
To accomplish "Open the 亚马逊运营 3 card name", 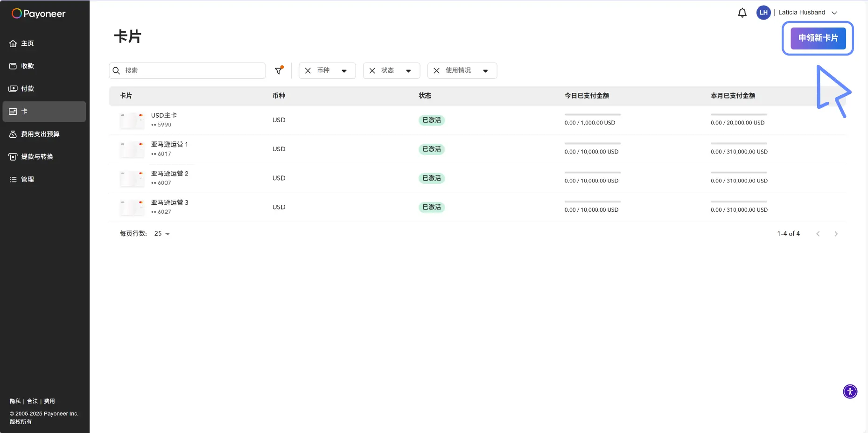I will tap(169, 203).
